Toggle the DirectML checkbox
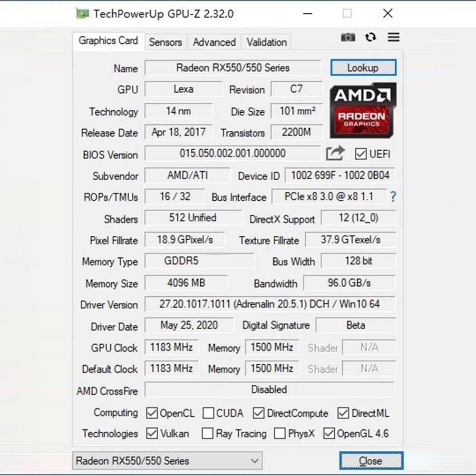The image size is (476, 476). (x=343, y=413)
